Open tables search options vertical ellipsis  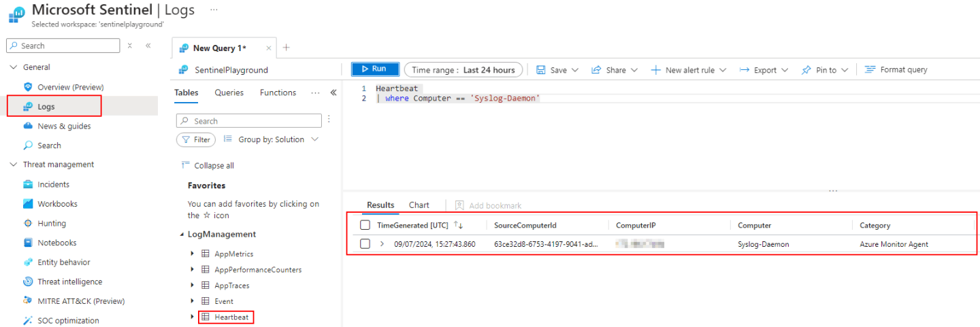click(329, 119)
